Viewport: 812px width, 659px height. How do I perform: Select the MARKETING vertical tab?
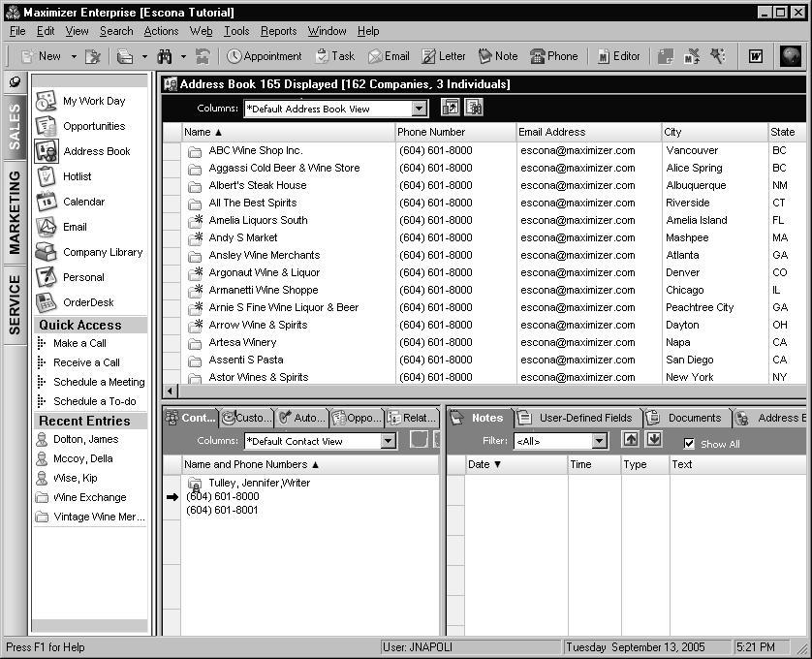click(x=15, y=213)
